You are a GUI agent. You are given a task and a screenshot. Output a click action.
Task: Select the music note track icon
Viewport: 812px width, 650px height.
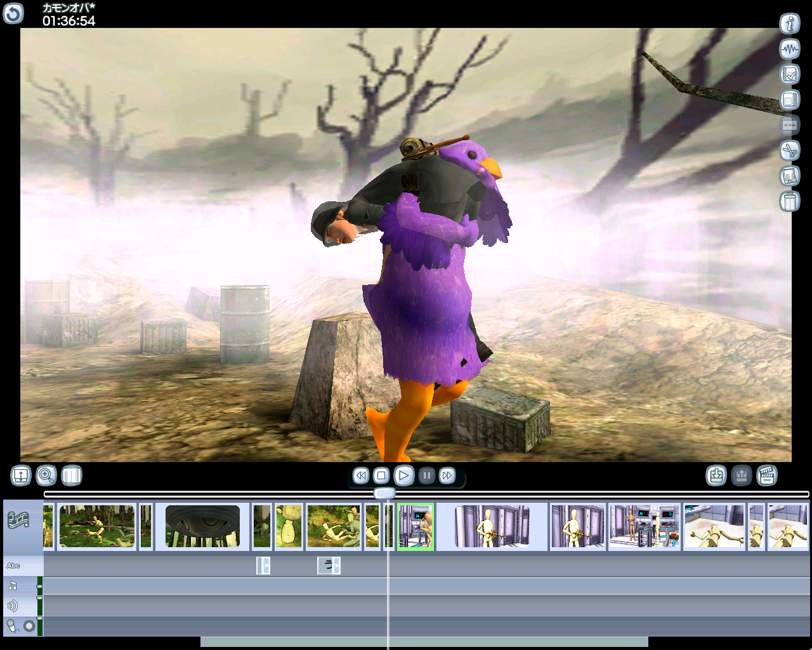[x=13, y=585]
